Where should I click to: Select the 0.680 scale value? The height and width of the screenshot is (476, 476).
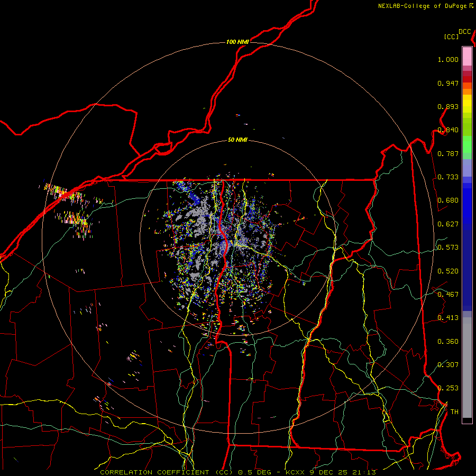point(448,200)
